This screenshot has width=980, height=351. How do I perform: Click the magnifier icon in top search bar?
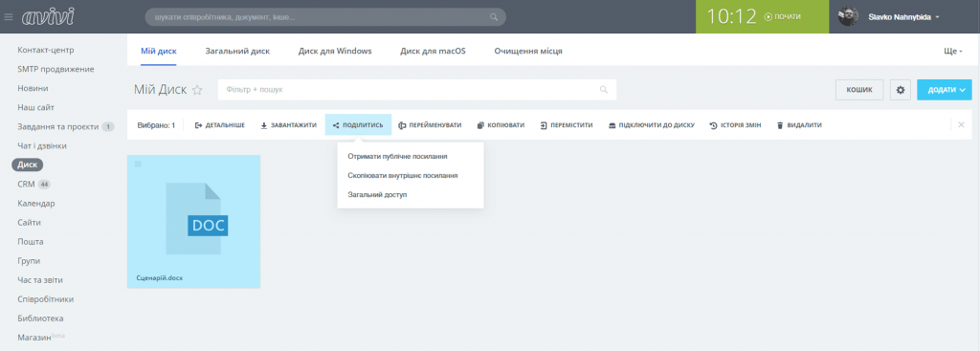(494, 17)
